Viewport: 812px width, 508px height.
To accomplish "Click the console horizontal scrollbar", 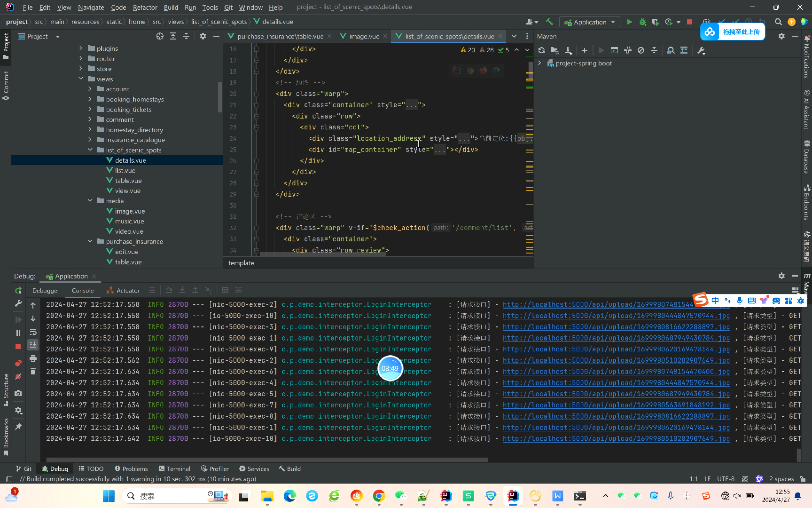I will (267, 460).
